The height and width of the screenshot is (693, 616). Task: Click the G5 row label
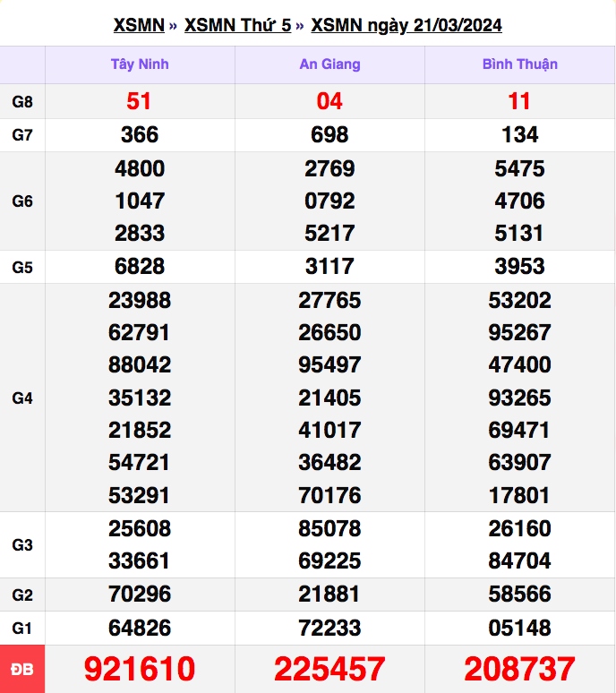click(x=22, y=267)
